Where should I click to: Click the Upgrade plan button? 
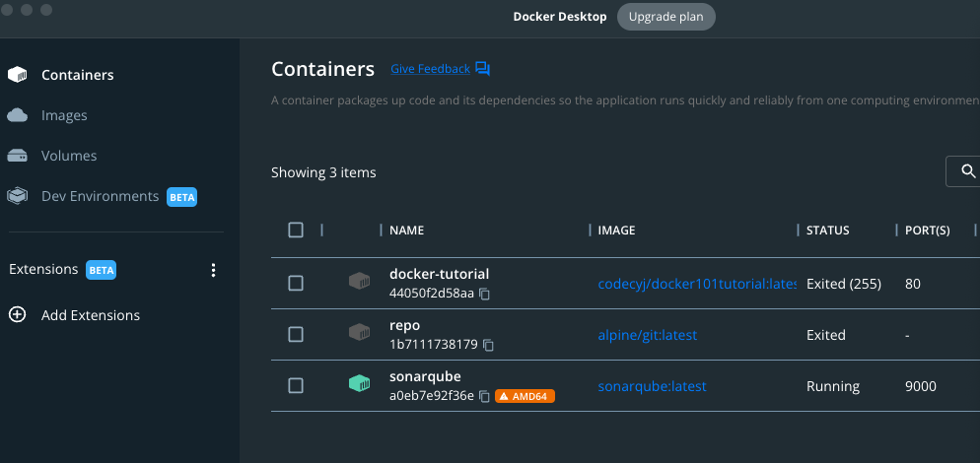tap(665, 17)
